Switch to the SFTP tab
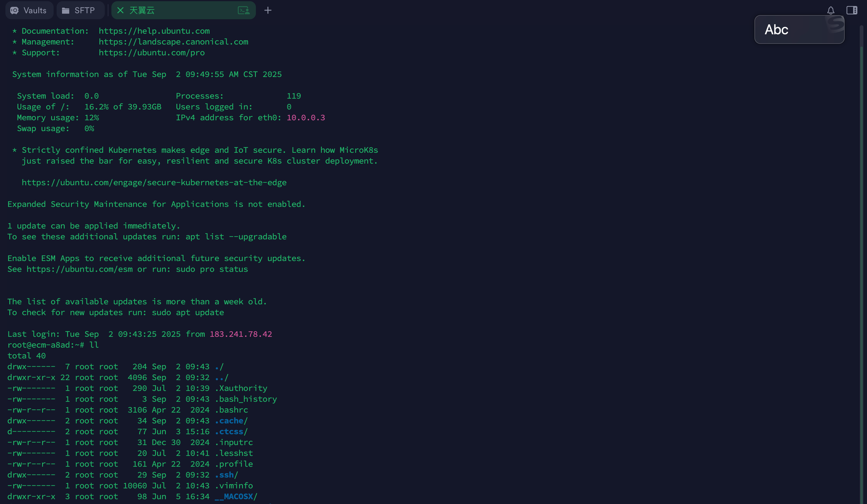Viewport: 867px width, 504px height. [x=80, y=10]
